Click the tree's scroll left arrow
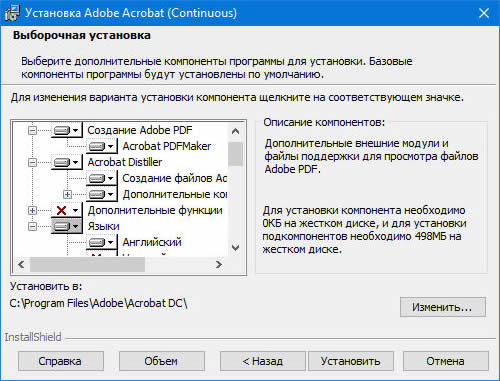The height and width of the screenshot is (381, 500). 21,265
